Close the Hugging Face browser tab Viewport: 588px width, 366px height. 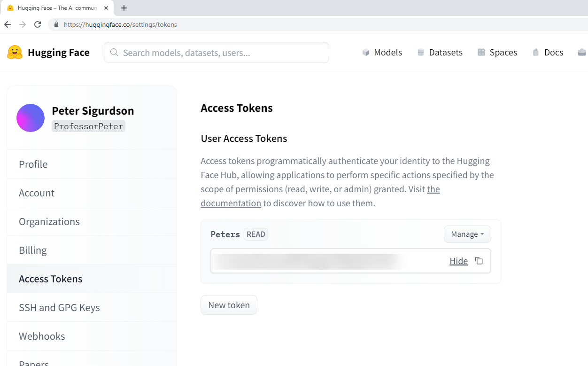pos(107,8)
